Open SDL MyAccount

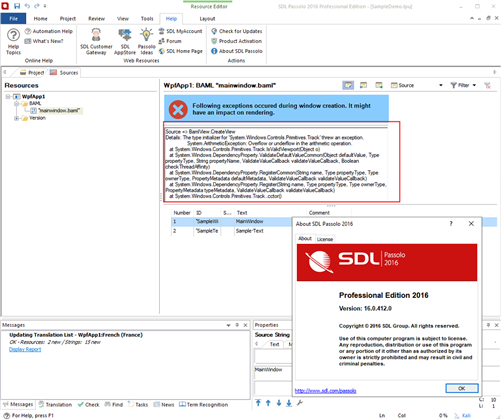180,31
